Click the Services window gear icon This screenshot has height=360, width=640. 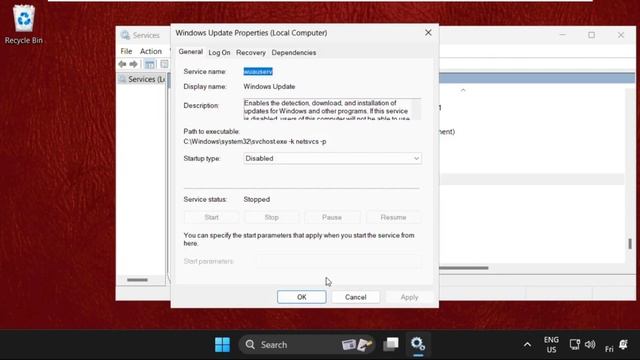tap(125, 35)
